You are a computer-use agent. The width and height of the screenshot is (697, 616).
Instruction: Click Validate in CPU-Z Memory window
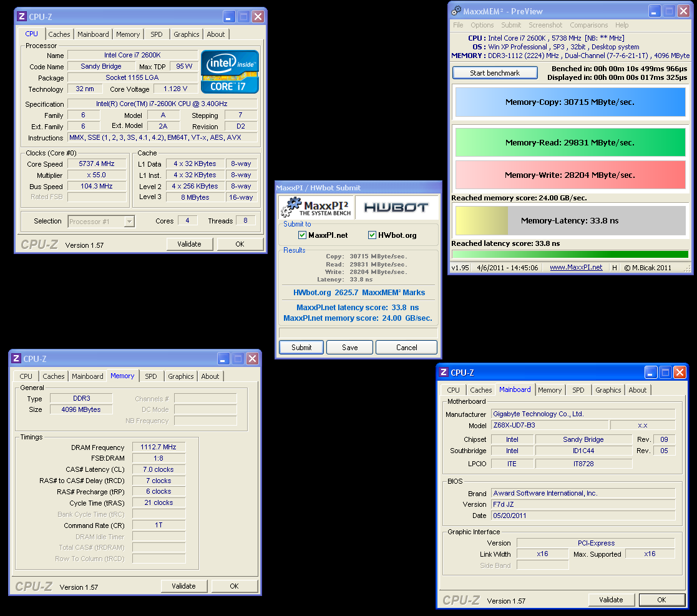click(183, 586)
